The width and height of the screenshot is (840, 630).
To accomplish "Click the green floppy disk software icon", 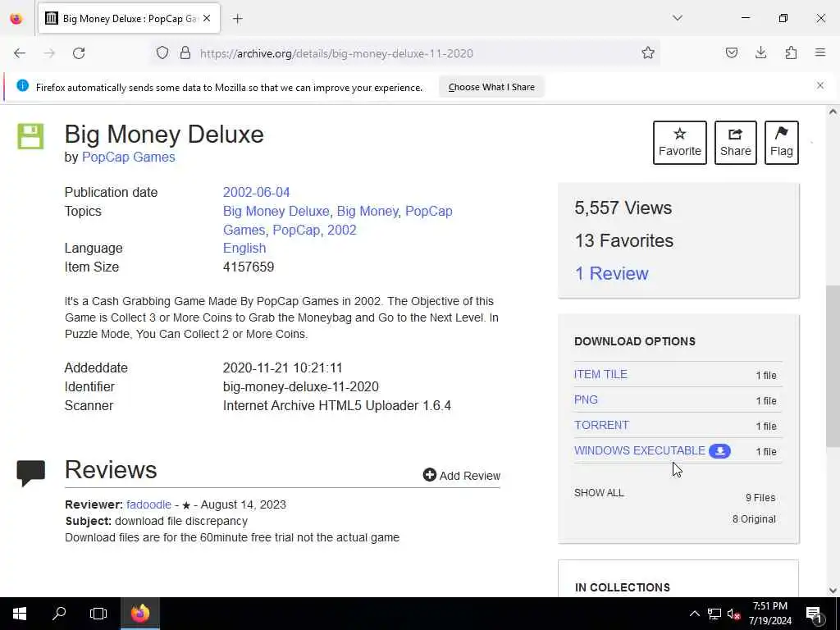I will 30,136.
